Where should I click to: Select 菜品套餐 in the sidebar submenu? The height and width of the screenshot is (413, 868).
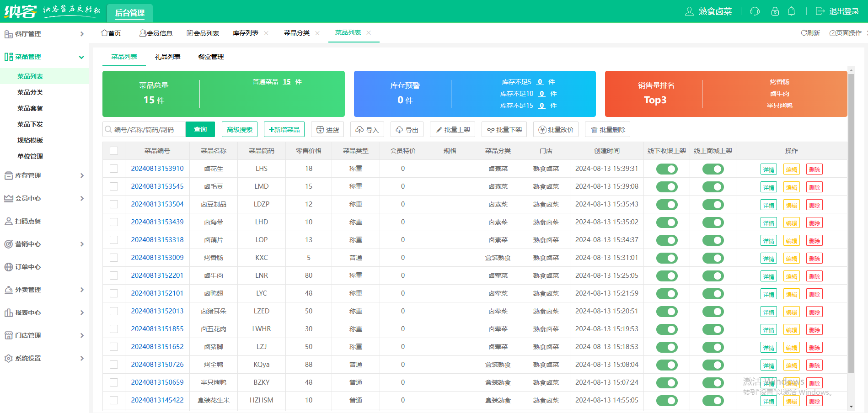click(30, 108)
